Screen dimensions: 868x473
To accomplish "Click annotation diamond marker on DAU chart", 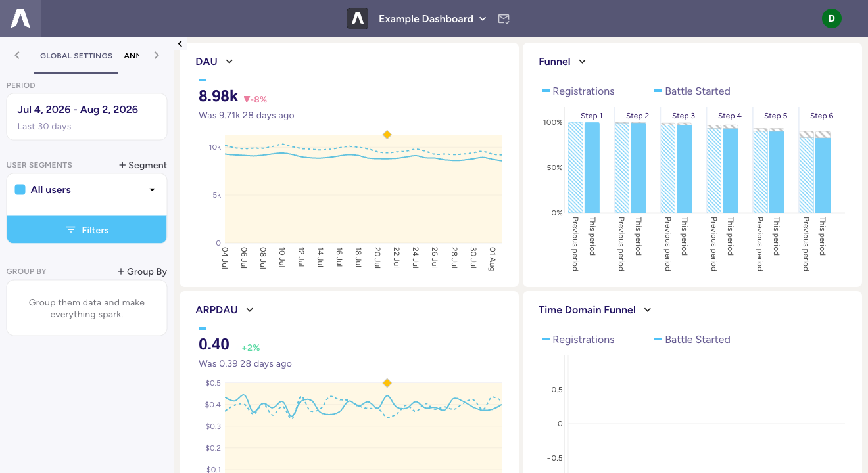I will [387, 135].
